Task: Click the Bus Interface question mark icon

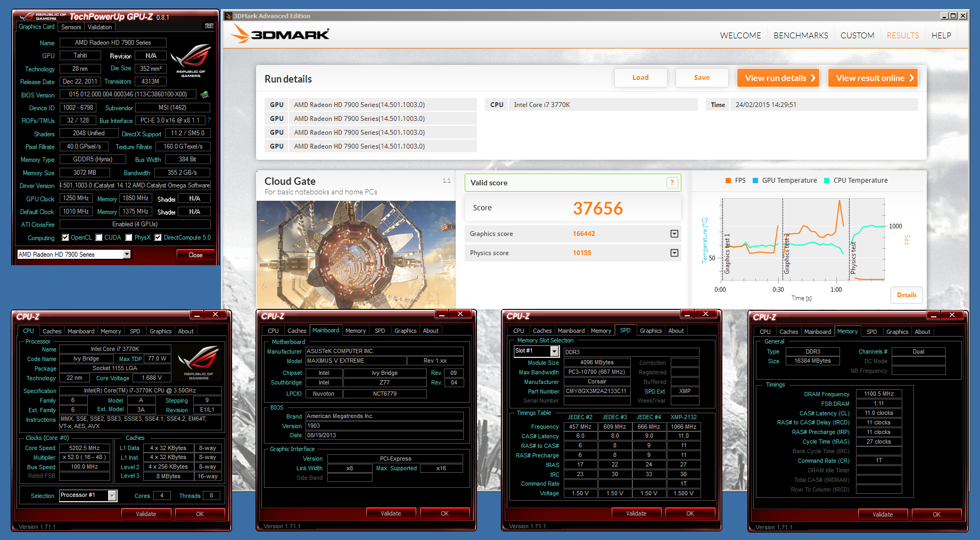Action: 209,120
